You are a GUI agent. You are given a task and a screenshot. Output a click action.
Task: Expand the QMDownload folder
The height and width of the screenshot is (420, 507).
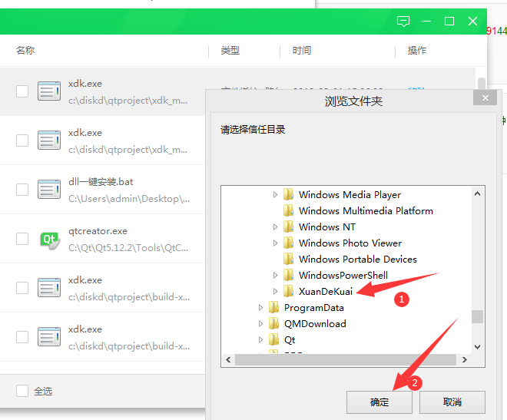pos(260,324)
